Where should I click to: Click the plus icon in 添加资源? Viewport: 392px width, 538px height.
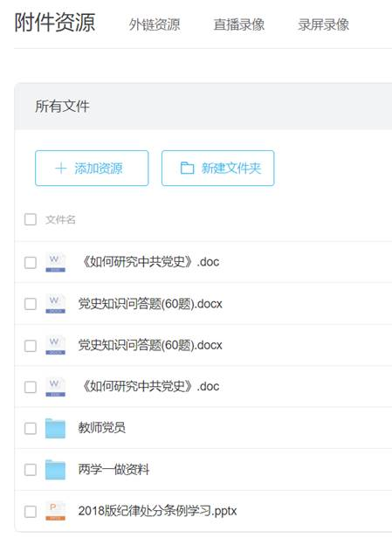coord(61,168)
